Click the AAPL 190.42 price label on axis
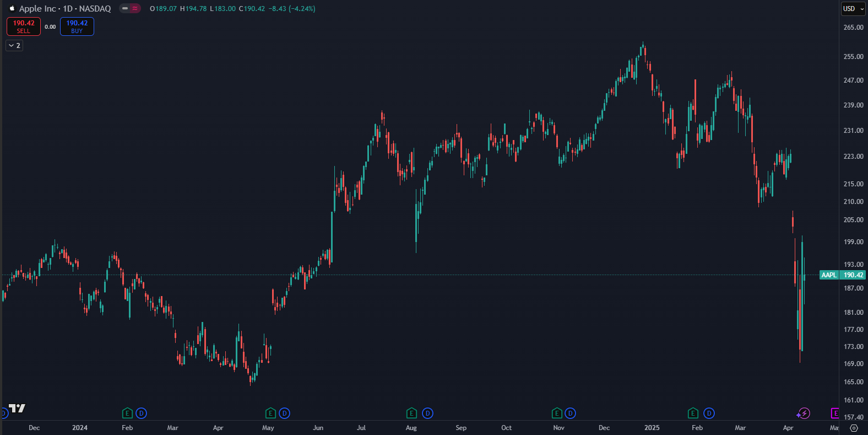The width and height of the screenshot is (868, 435). click(x=843, y=275)
